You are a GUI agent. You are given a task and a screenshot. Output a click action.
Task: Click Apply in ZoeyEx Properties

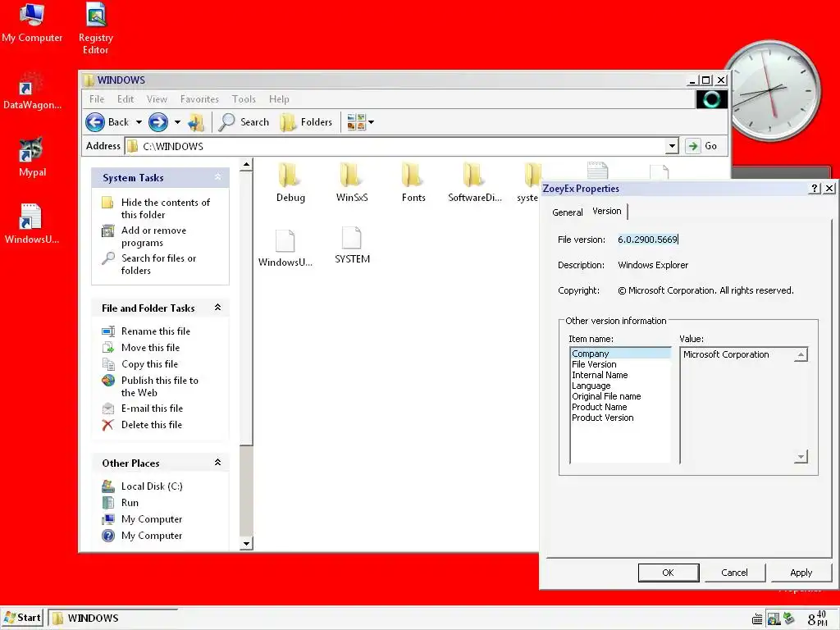coord(801,573)
